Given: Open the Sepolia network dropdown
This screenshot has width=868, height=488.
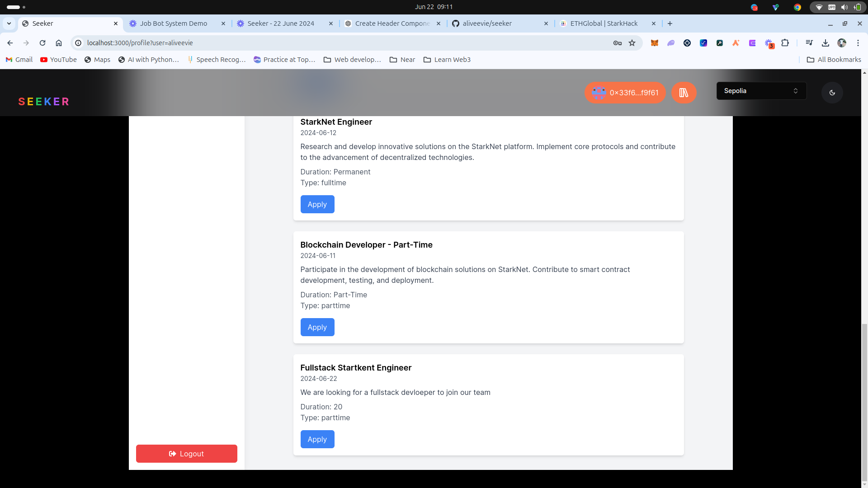Looking at the screenshot, I should click(761, 91).
